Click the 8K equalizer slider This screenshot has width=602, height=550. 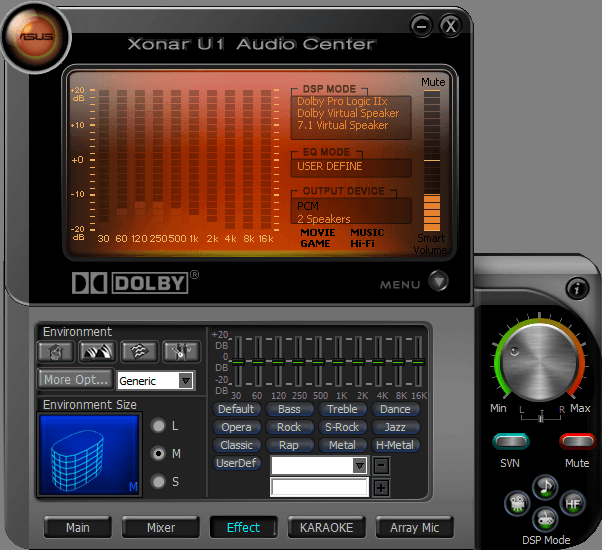tap(398, 362)
